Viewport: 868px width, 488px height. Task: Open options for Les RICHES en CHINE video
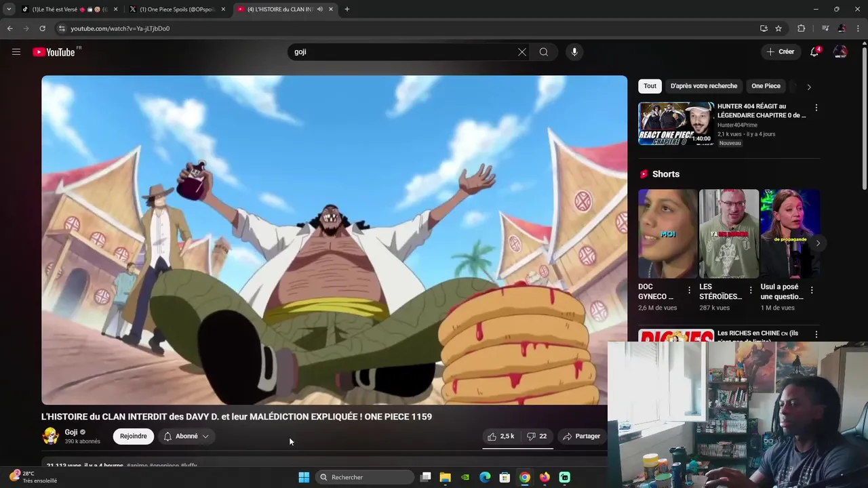click(x=816, y=334)
